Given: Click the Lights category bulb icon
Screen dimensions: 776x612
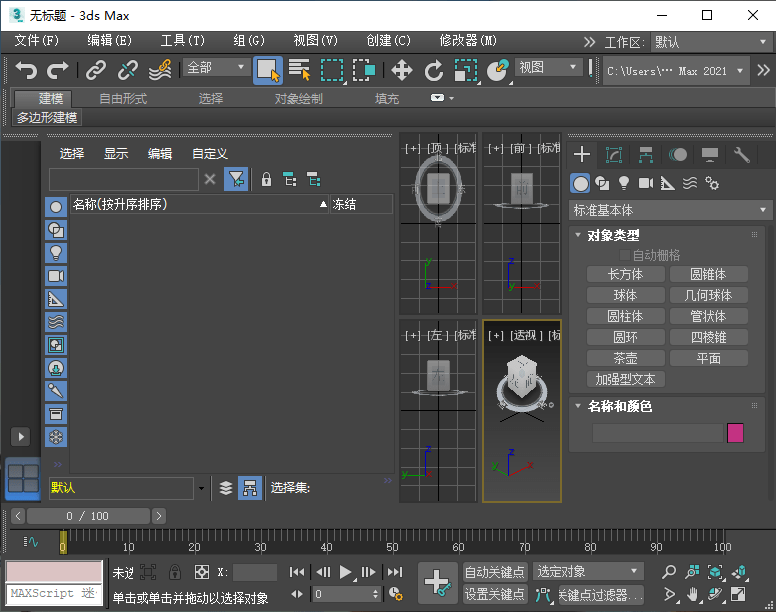Looking at the screenshot, I should (x=624, y=183).
